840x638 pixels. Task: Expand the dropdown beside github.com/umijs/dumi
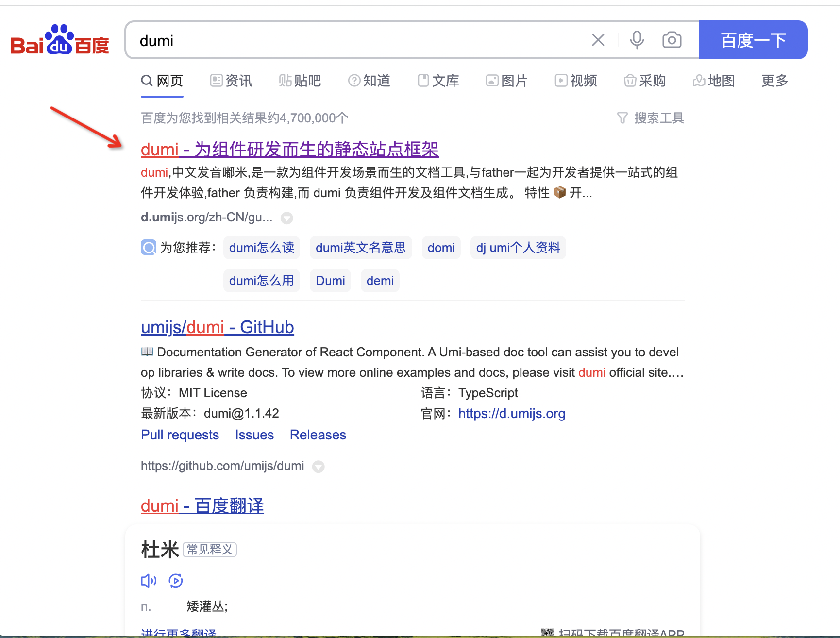pos(319,467)
